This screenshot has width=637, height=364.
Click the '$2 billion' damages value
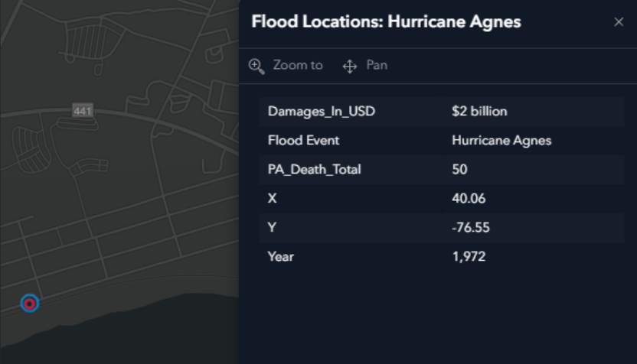[x=479, y=112]
